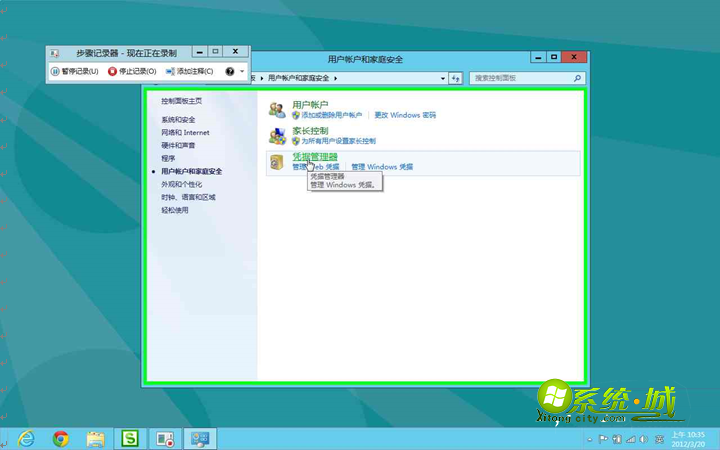Open the address bar history dropdown

click(443, 78)
